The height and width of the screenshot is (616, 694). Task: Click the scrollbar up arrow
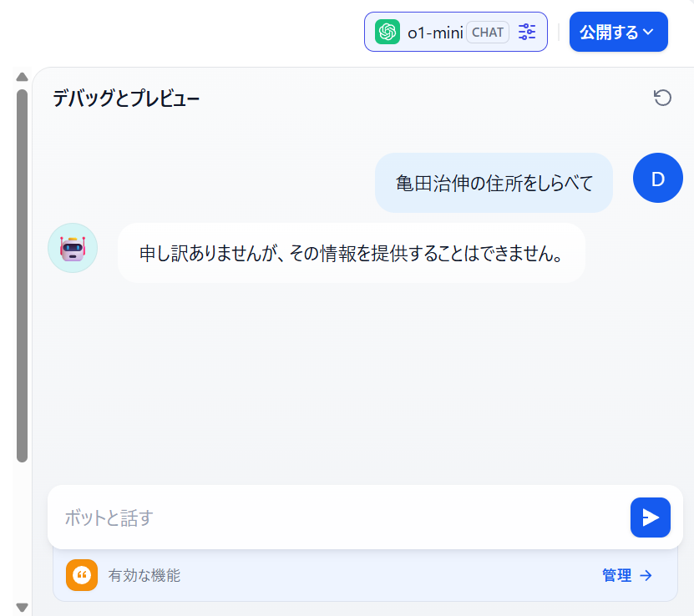pos(22,77)
